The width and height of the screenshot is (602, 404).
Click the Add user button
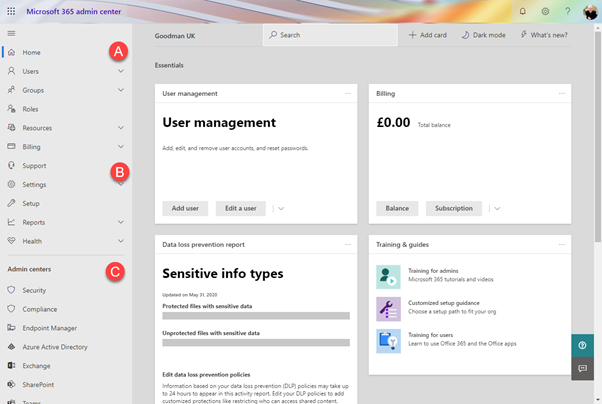point(185,208)
